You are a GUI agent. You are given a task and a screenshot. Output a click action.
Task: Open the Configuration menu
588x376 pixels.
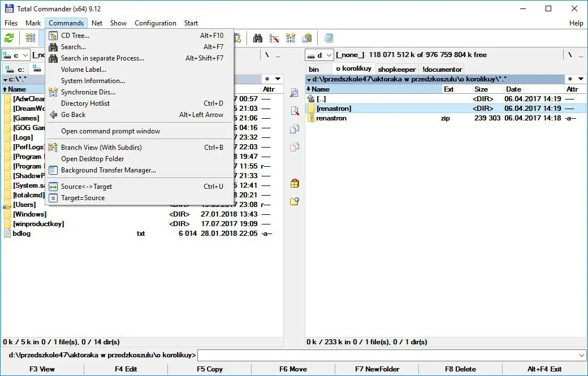pos(155,23)
